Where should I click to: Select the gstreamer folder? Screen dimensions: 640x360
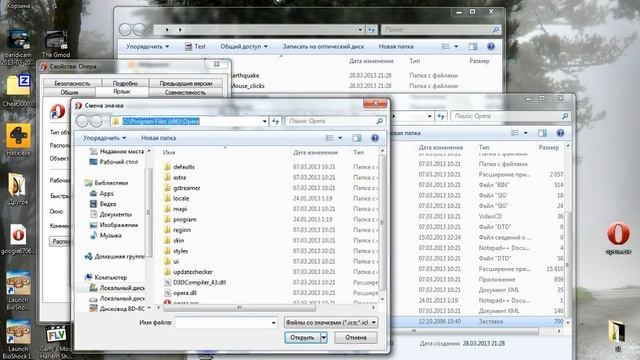point(187,188)
